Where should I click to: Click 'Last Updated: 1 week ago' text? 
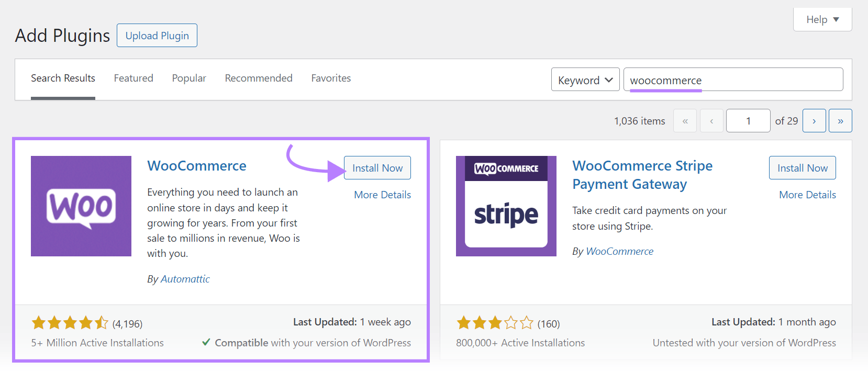click(x=352, y=322)
